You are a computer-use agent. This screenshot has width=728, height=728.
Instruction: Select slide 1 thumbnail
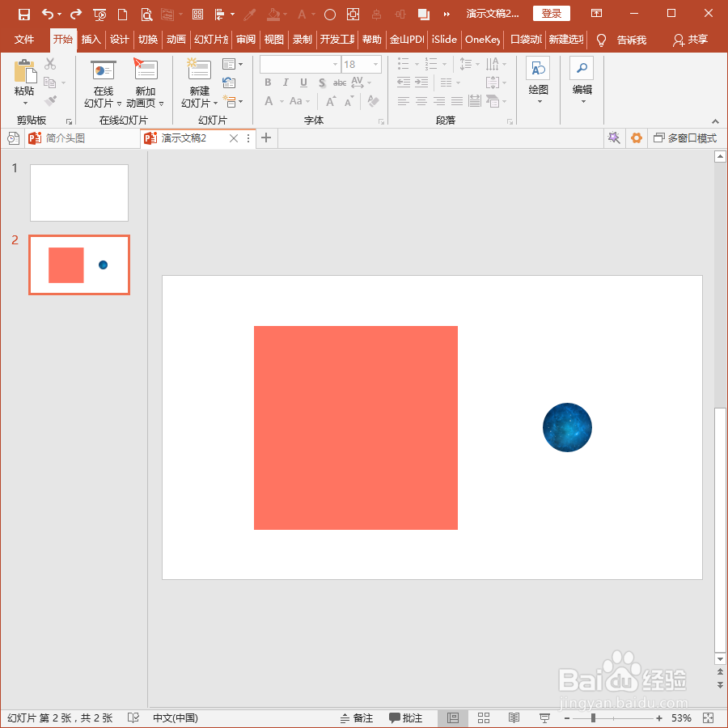tap(79, 193)
